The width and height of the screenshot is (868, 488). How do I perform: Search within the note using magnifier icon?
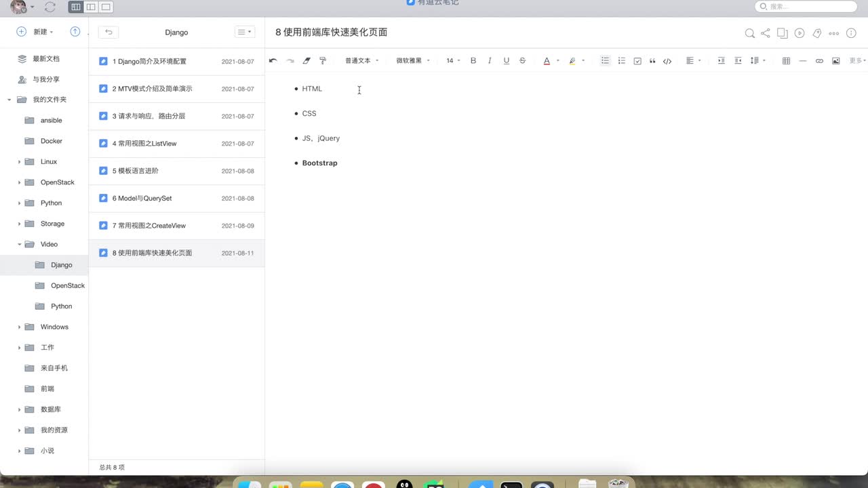749,33
